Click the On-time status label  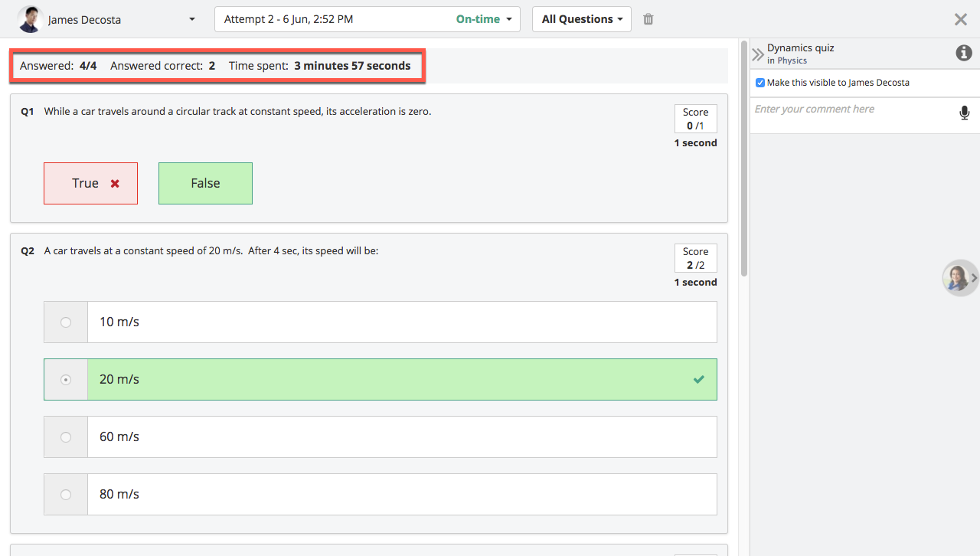(478, 19)
